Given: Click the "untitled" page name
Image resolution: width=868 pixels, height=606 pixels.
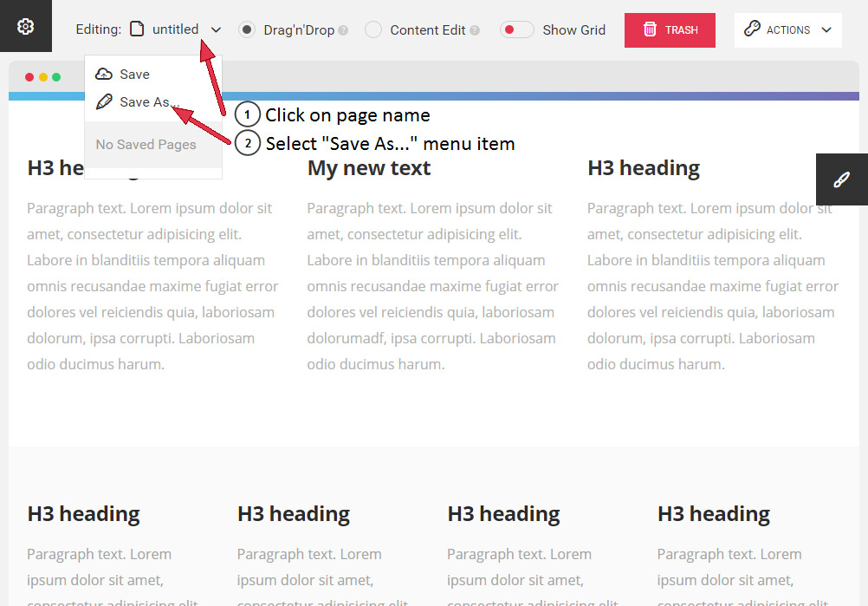Looking at the screenshot, I should point(175,29).
